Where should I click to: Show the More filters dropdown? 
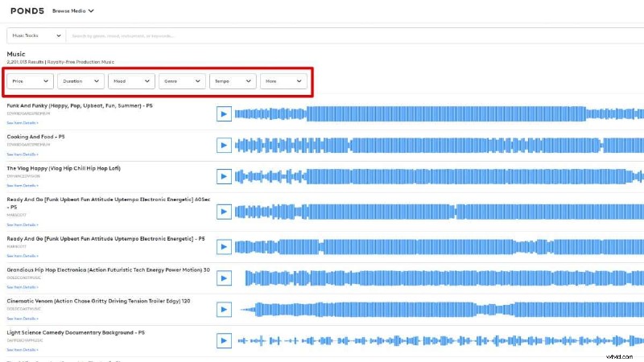[283, 81]
